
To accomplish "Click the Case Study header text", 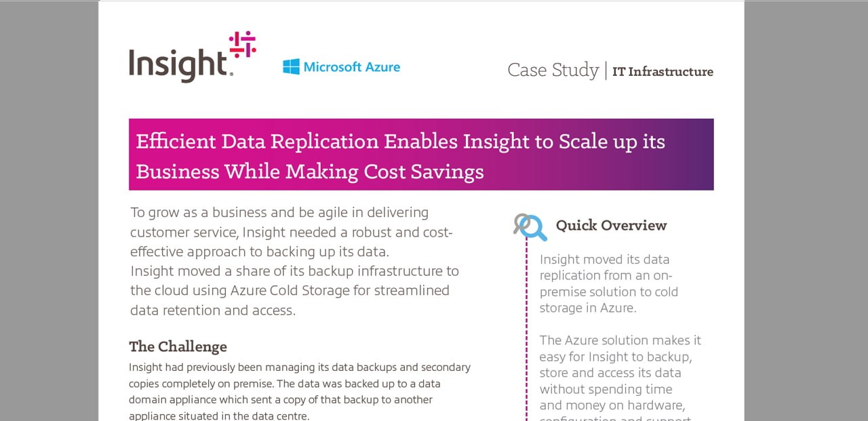I will [553, 70].
